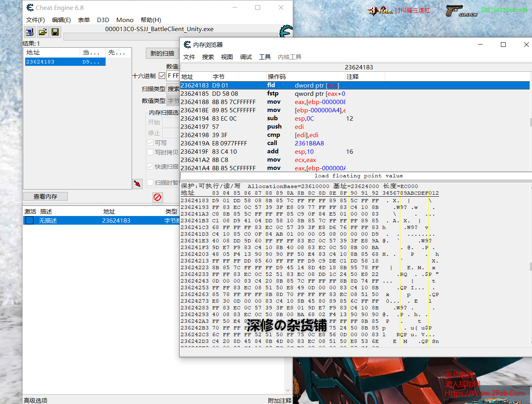Viewport: 532px width, 404px height.
Task: Click the Cheat Engine 6.8 title icon
Action: click(30, 7)
